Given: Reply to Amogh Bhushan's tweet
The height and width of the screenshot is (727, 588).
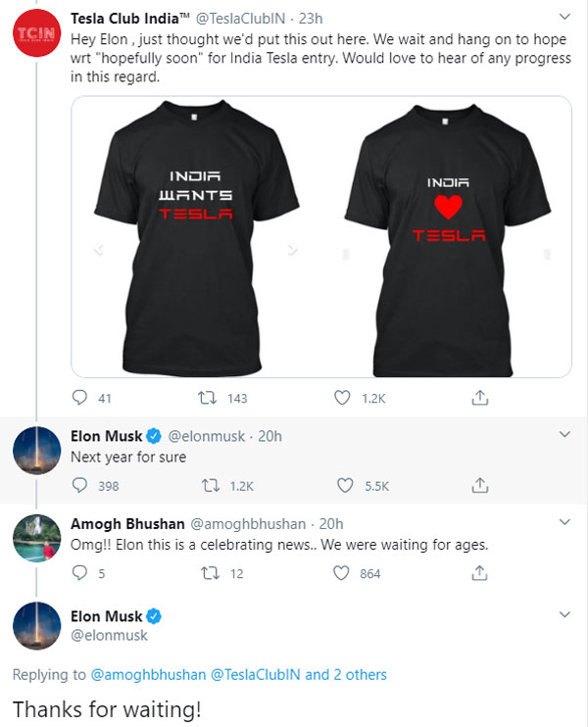Looking at the screenshot, I should (x=80, y=573).
